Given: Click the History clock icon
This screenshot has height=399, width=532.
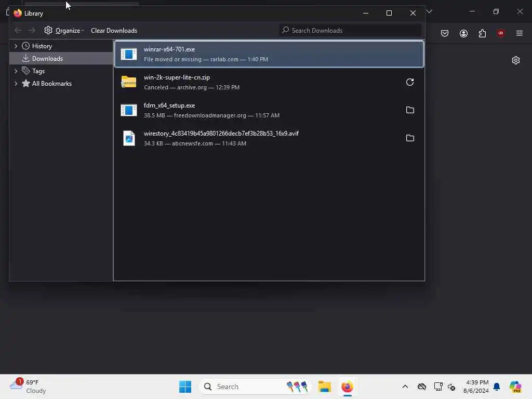Looking at the screenshot, I should pos(25,46).
